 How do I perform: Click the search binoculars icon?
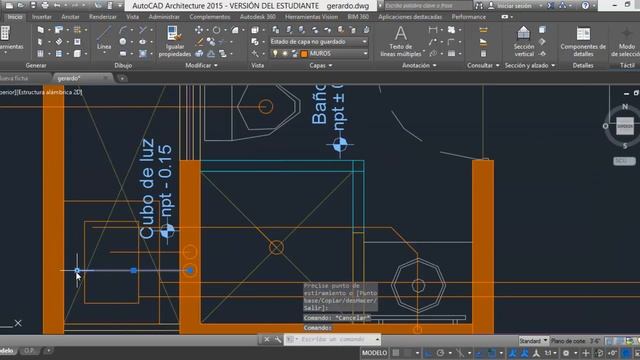(479, 6)
